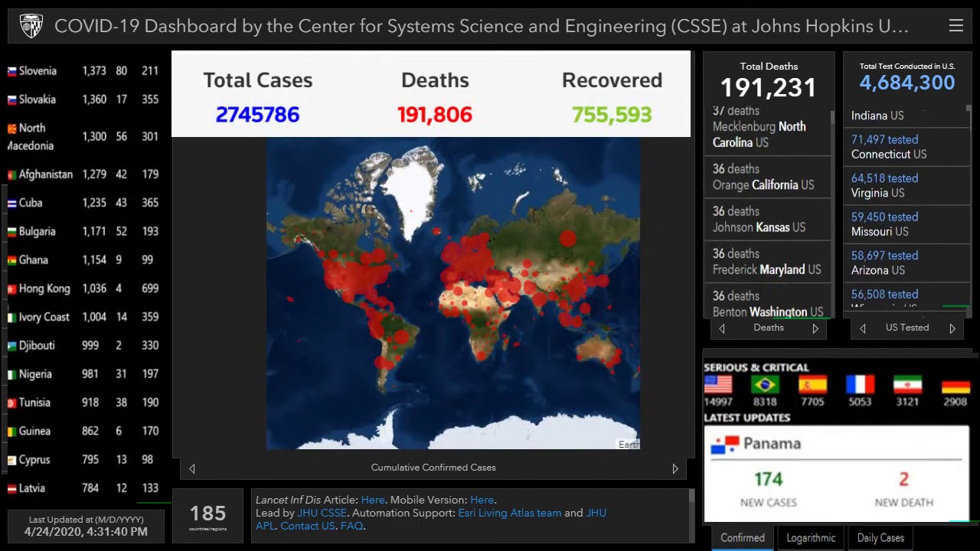Select 'Orange California US' deaths entry
The width and height of the screenshot is (980, 551).
click(767, 177)
